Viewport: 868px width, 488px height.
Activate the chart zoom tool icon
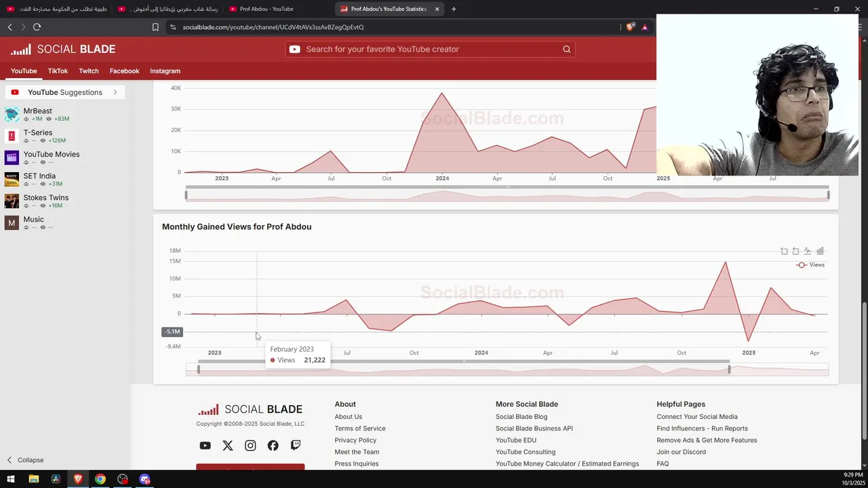[x=784, y=251]
